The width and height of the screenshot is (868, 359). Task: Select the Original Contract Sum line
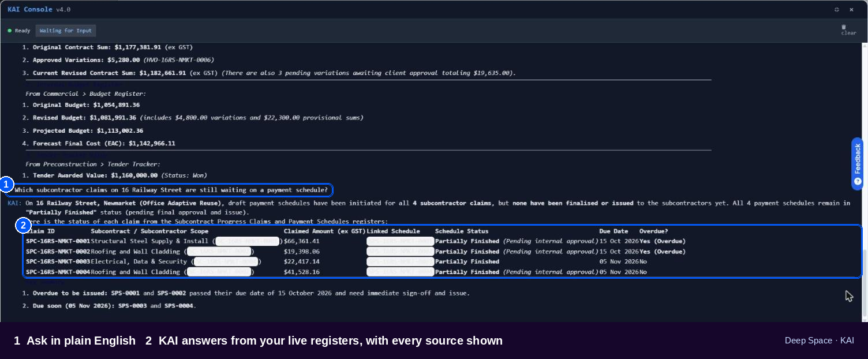[107, 47]
